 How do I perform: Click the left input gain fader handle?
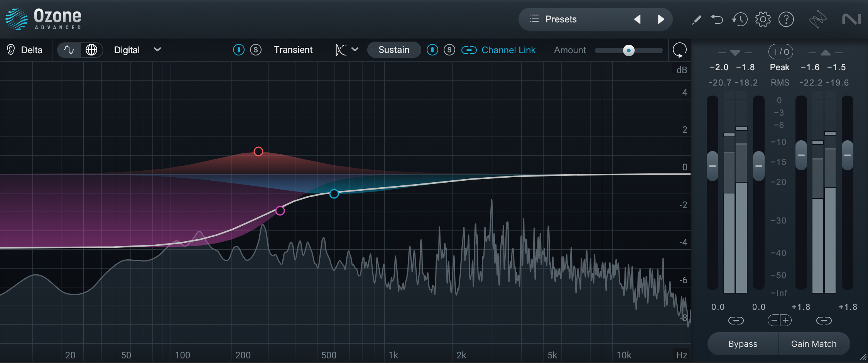pyautogui.click(x=713, y=166)
